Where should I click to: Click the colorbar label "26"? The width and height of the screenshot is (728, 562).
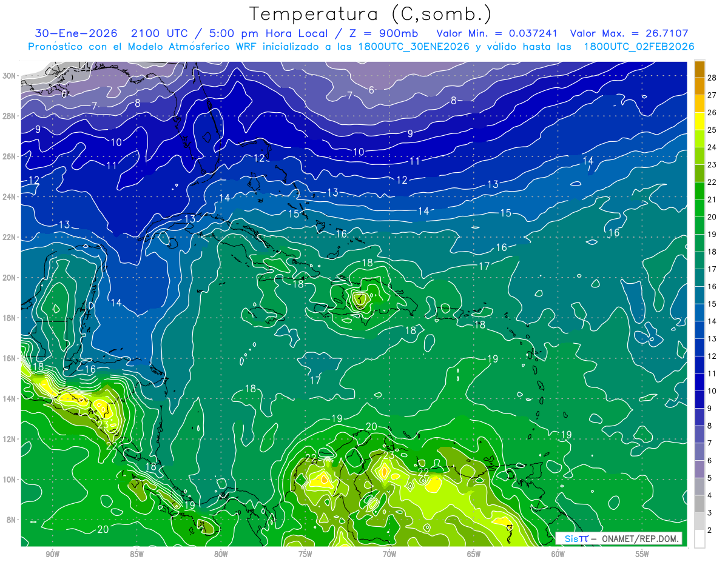click(x=712, y=112)
